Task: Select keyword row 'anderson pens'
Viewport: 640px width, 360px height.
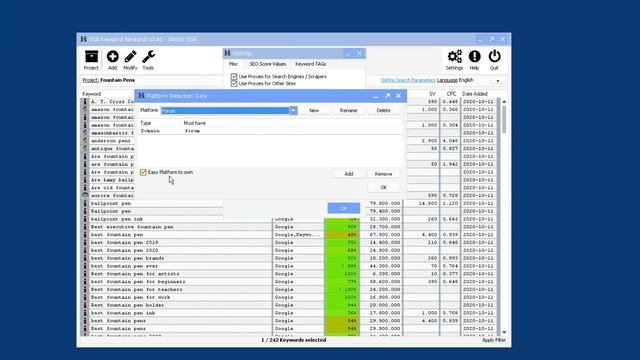Action: pyautogui.click(x=110, y=141)
